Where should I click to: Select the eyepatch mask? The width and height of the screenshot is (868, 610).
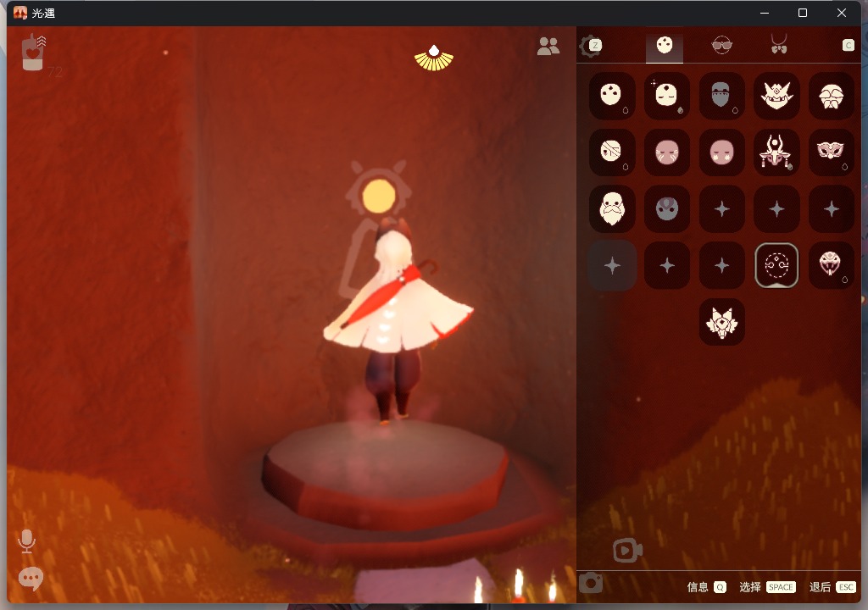pos(612,152)
